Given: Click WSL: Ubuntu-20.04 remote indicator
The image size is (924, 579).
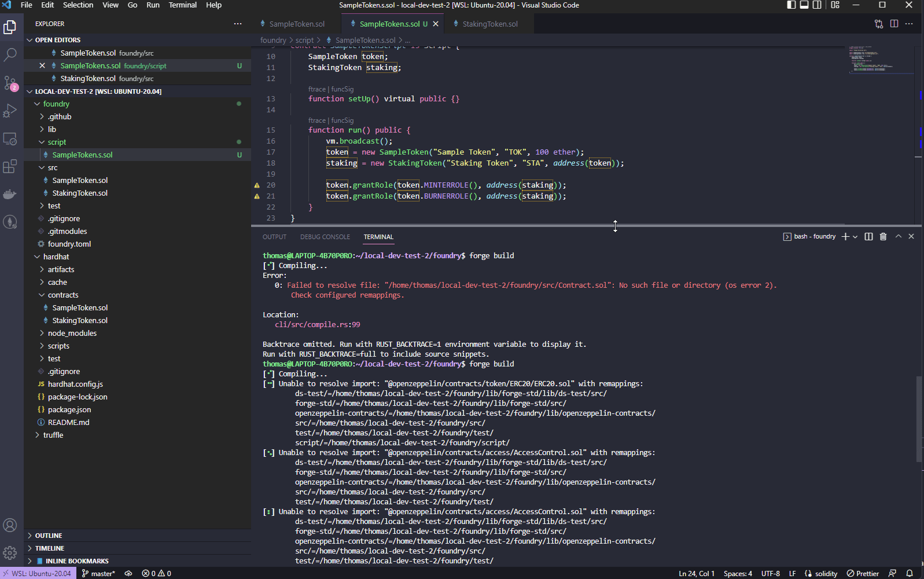Looking at the screenshot, I should [38, 573].
